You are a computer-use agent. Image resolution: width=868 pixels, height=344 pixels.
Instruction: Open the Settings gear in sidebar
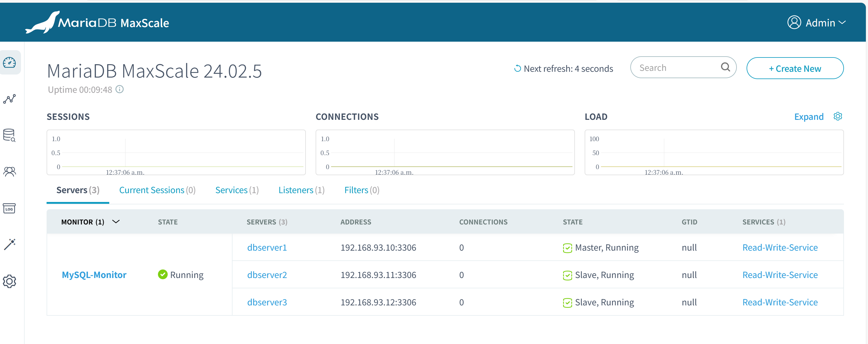point(9,281)
